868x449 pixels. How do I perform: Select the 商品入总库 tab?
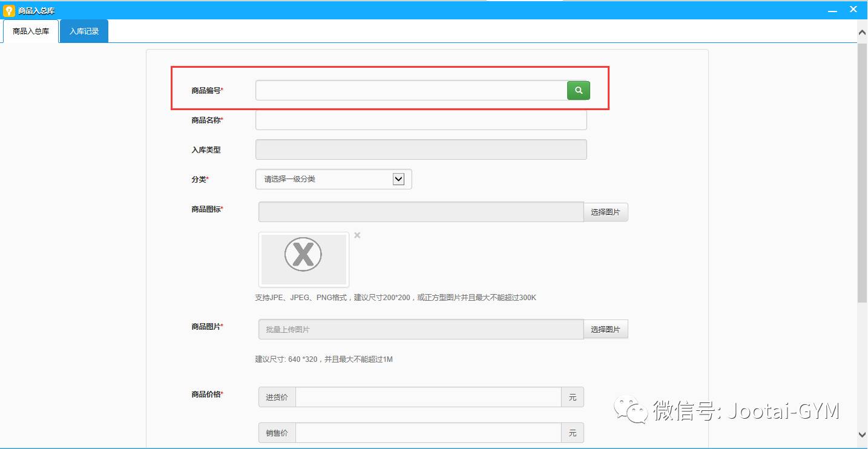31,31
